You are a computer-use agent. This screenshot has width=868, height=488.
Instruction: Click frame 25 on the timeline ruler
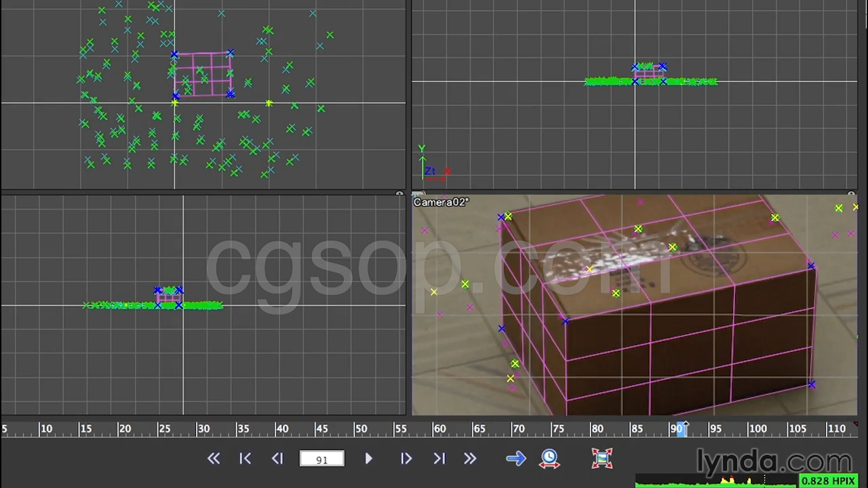(x=164, y=428)
